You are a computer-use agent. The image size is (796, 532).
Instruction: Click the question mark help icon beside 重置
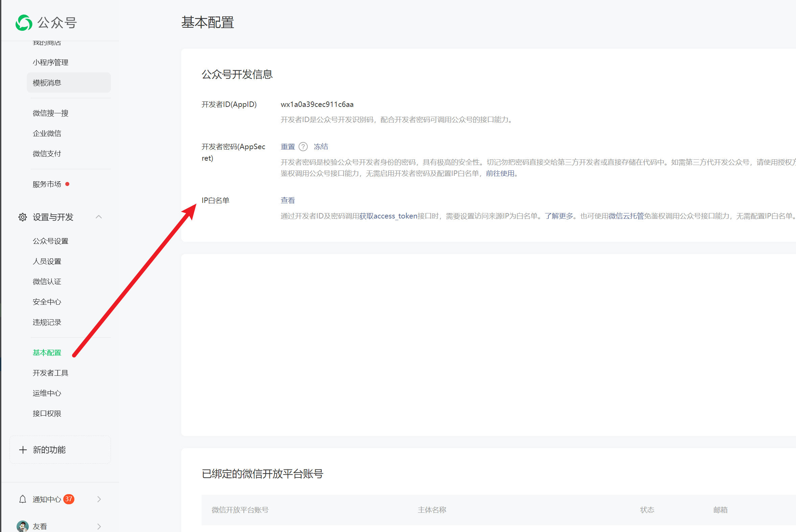(x=303, y=146)
